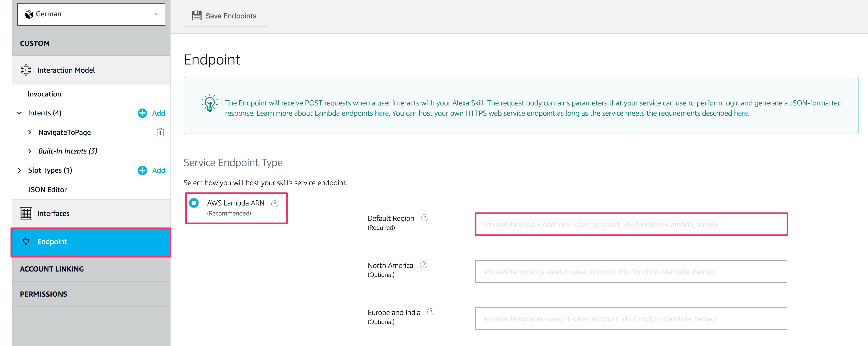
Task: Click the plus icon next to Intents
Action: point(142,113)
